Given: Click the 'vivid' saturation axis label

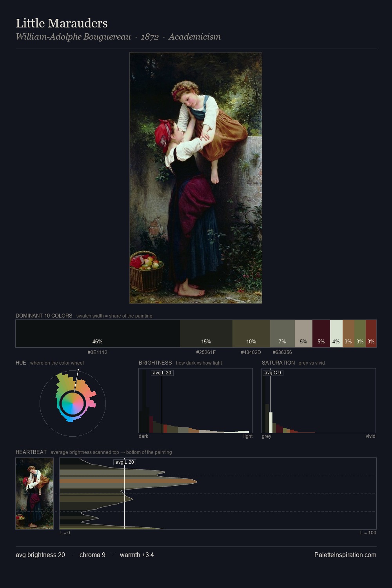Looking at the screenshot, I should pyautogui.click(x=370, y=436).
